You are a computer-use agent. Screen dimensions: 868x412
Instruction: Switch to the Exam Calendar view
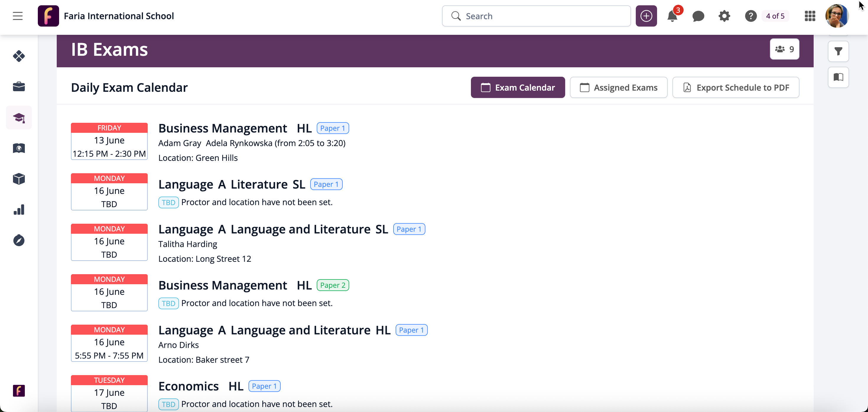pos(518,88)
